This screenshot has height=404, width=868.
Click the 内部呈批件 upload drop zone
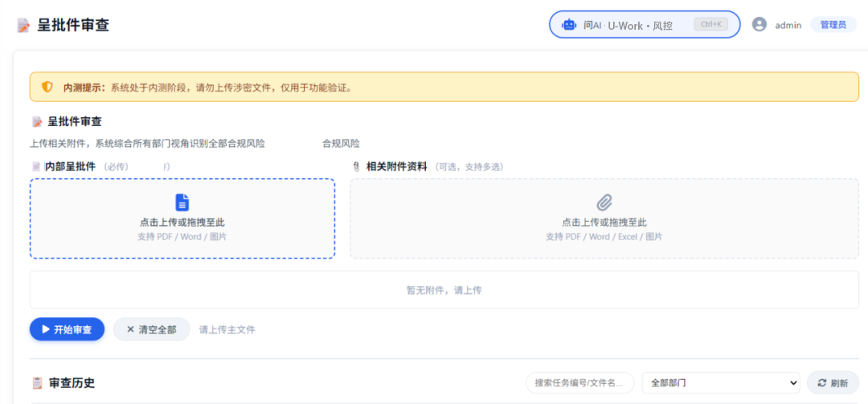click(182, 218)
